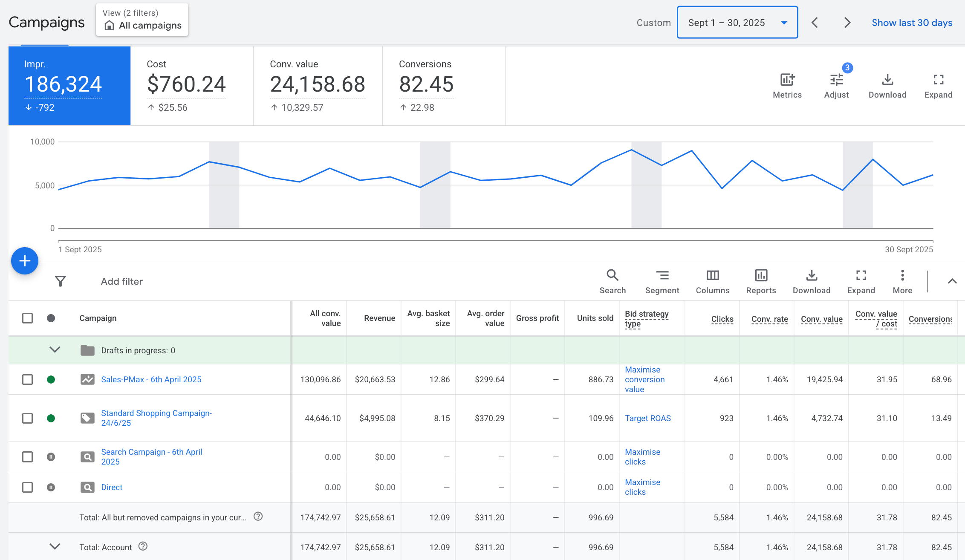Screen dimensions: 965x560
Task: Switch to the Cost metric card
Action: [186, 84]
